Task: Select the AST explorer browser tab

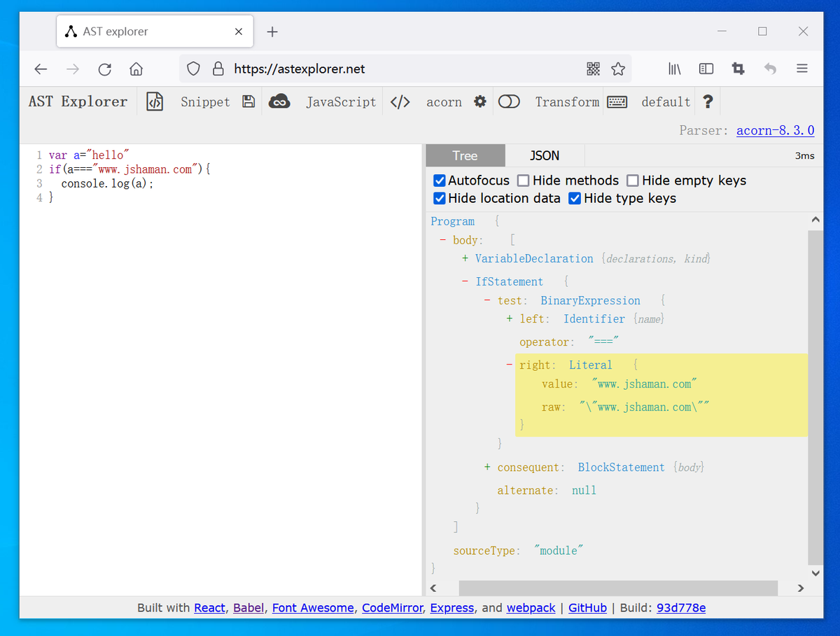Action: 154,31
